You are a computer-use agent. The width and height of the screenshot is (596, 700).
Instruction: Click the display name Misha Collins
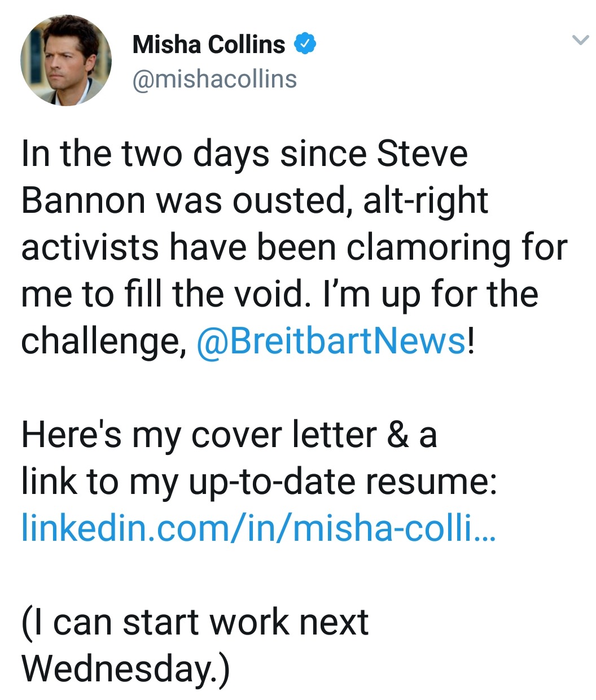tap(209, 44)
